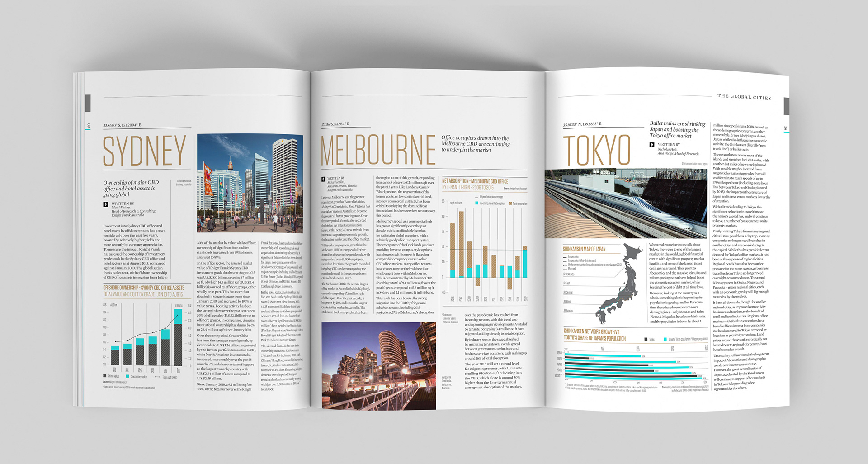Image resolution: width=868 pixels, height=464 pixels.
Task: Click 'Source: Knight Frank Research' in Melbourne chart
Action: tap(515, 189)
